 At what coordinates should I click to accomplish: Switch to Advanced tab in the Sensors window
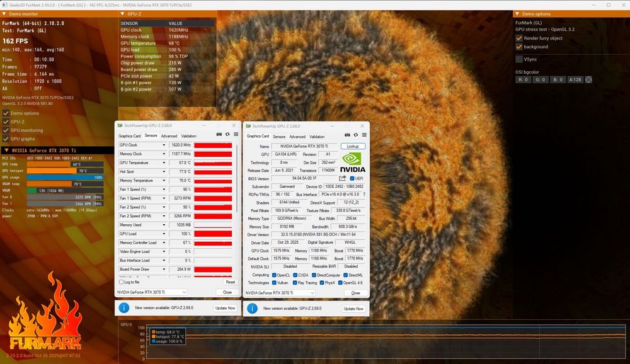click(169, 136)
